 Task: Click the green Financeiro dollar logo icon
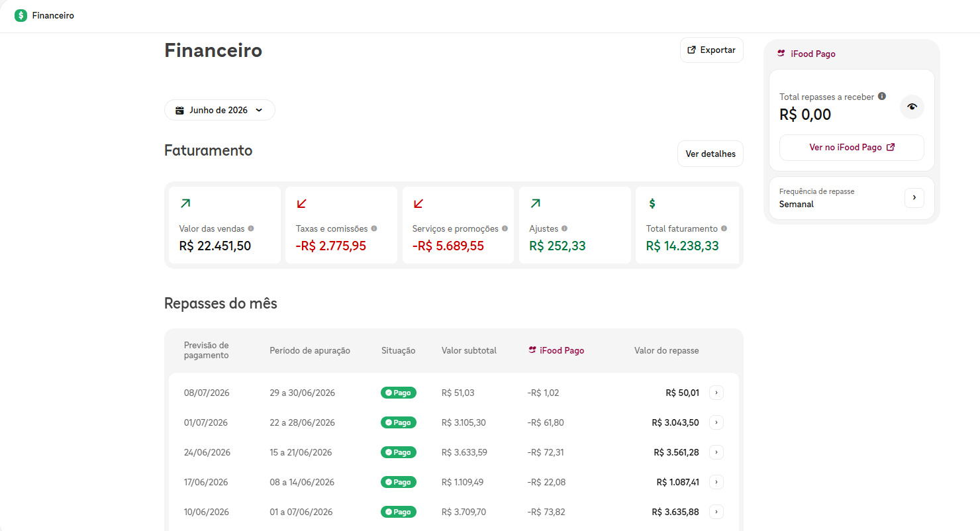21,15
